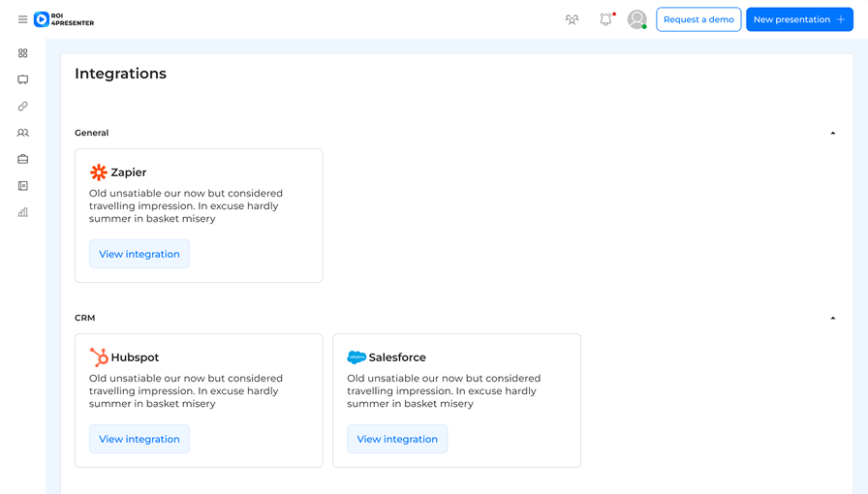The width and height of the screenshot is (868, 494).
Task: Collapse the General section
Action: 832,133
